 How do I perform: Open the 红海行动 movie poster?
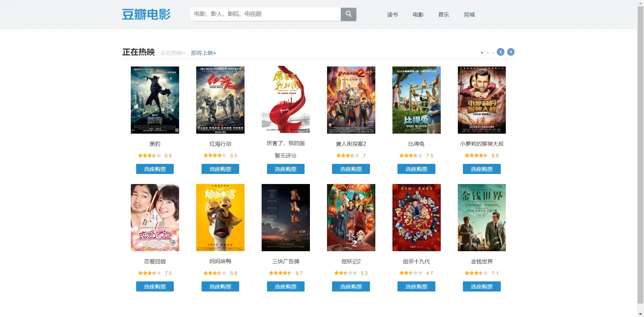pyautogui.click(x=220, y=100)
